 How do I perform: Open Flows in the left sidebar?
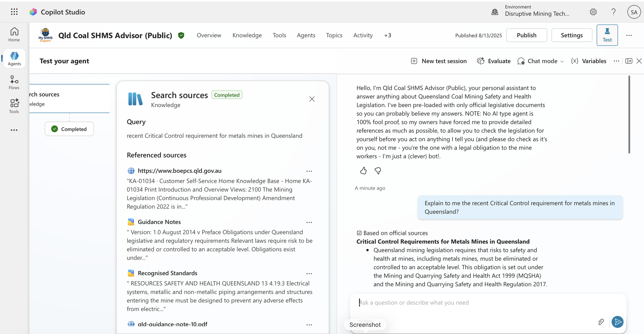(14, 83)
